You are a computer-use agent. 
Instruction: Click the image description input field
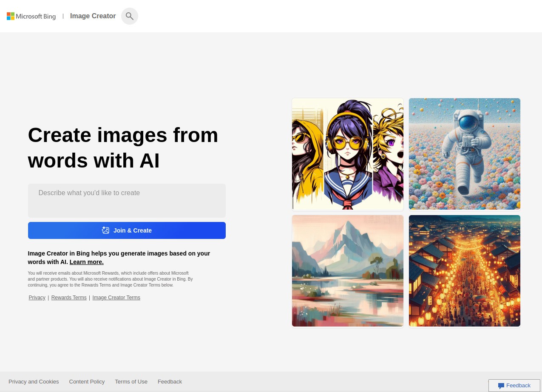click(x=127, y=200)
